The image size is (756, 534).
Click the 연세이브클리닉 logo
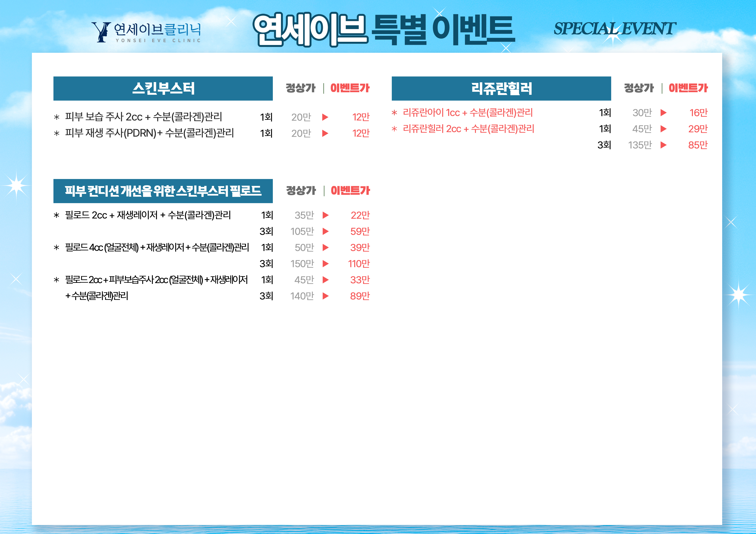(146, 32)
